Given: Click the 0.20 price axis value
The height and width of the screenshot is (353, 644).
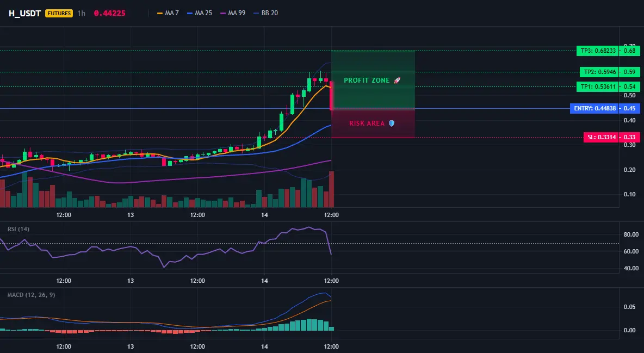Looking at the screenshot, I should [x=630, y=170].
